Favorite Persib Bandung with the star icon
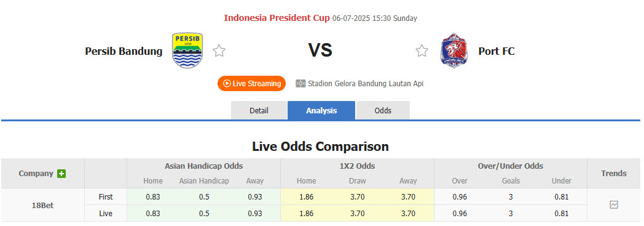The width and height of the screenshot is (644, 226). coord(219,51)
